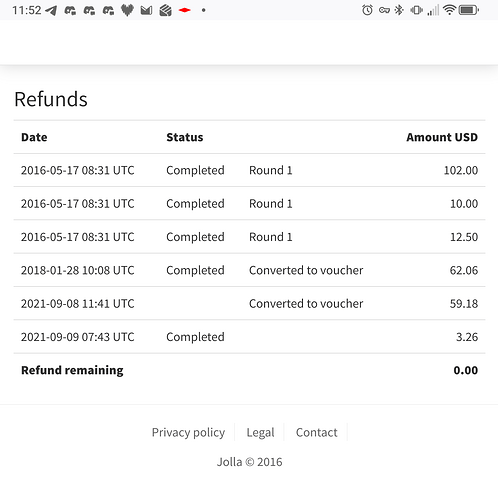Select the date 2018-01-28 10:08 UTC

pyautogui.click(x=78, y=270)
